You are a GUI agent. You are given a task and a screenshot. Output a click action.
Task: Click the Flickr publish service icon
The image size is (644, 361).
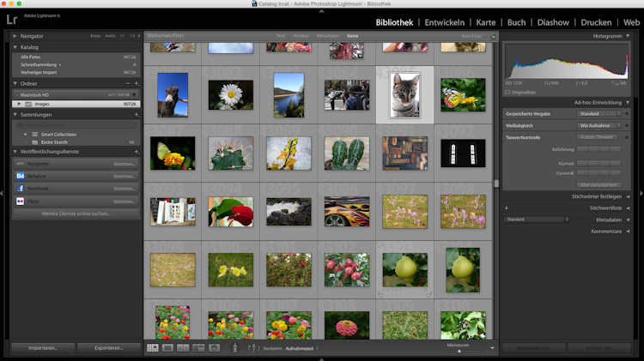pyautogui.click(x=20, y=202)
